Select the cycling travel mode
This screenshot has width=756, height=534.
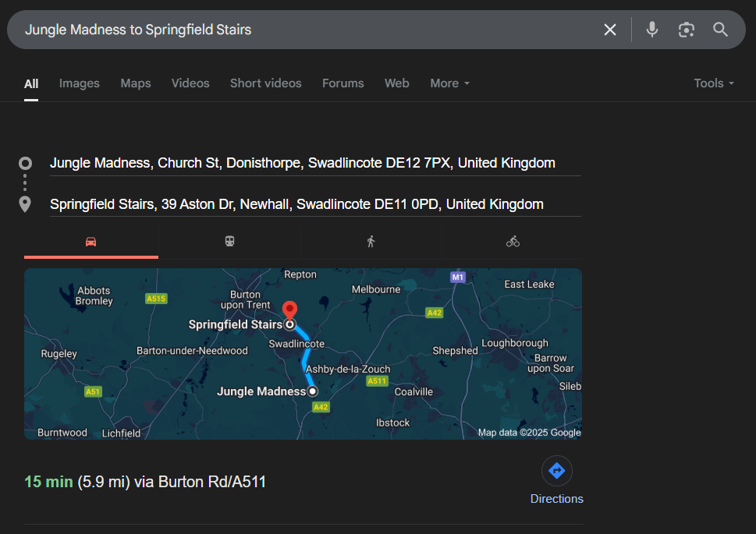point(513,242)
